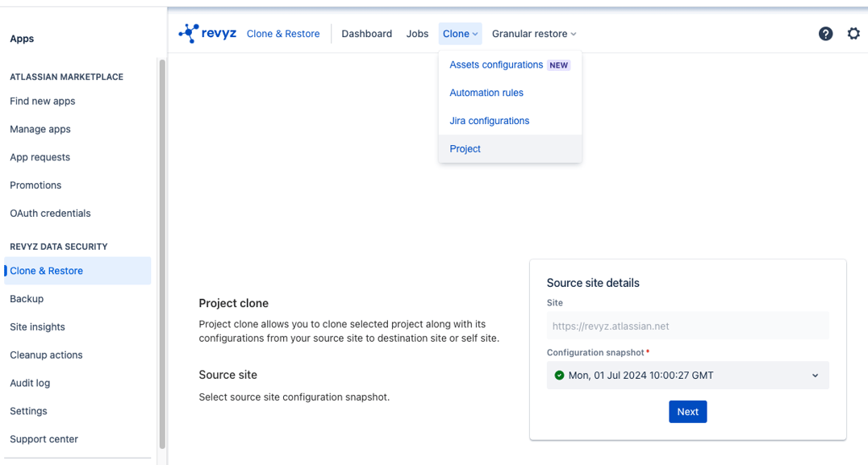Open Assets configurations from the Clone menu
868x465 pixels.
coord(496,64)
